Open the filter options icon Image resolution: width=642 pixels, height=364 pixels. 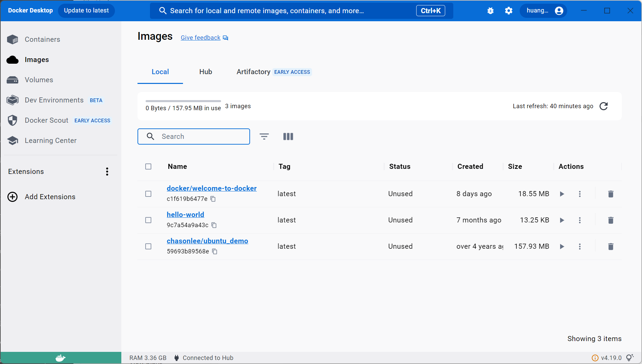pyautogui.click(x=264, y=136)
